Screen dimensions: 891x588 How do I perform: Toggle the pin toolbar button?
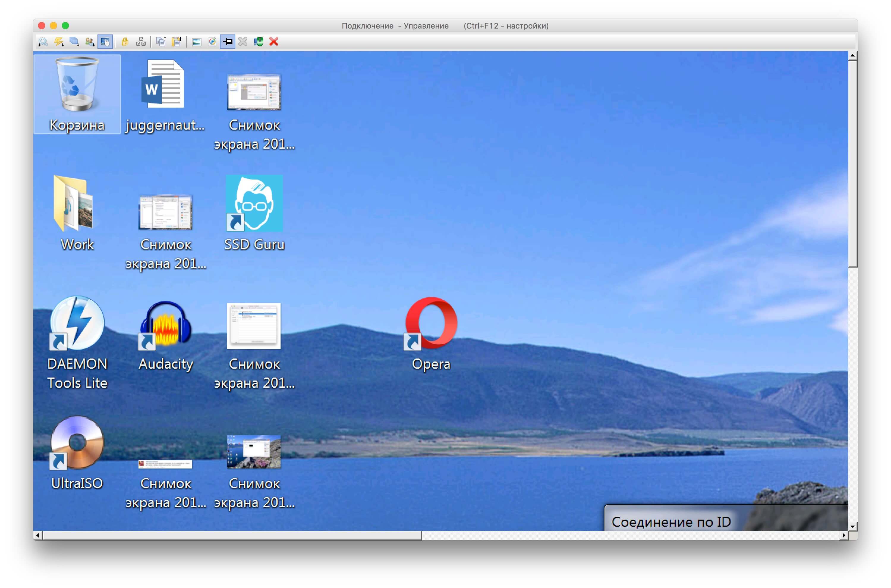pos(228,42)
